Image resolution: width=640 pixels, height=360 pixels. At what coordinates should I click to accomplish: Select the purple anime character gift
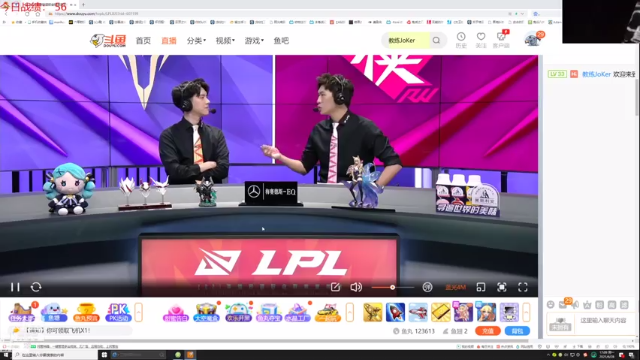click(x=463, y=312)
